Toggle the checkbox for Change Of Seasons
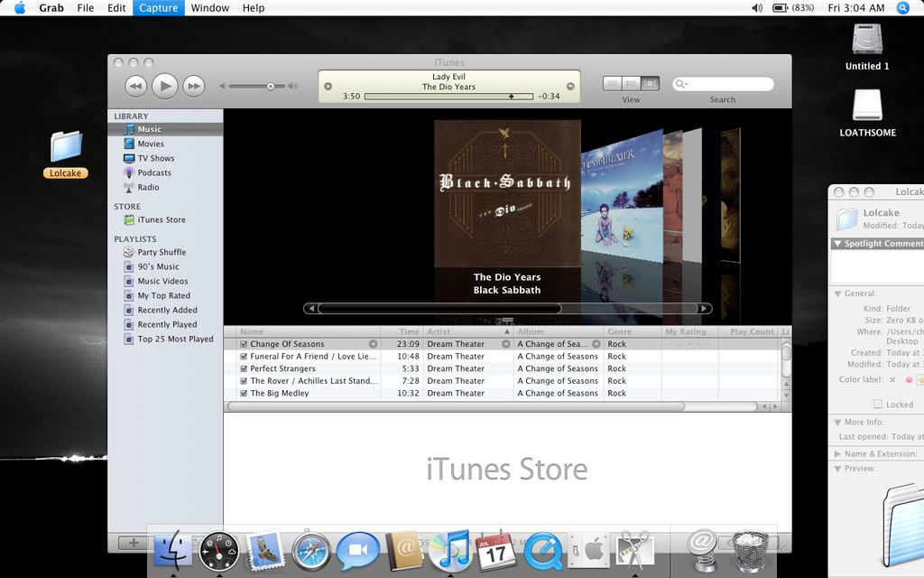The image size is (924, 578). point(244,344)
